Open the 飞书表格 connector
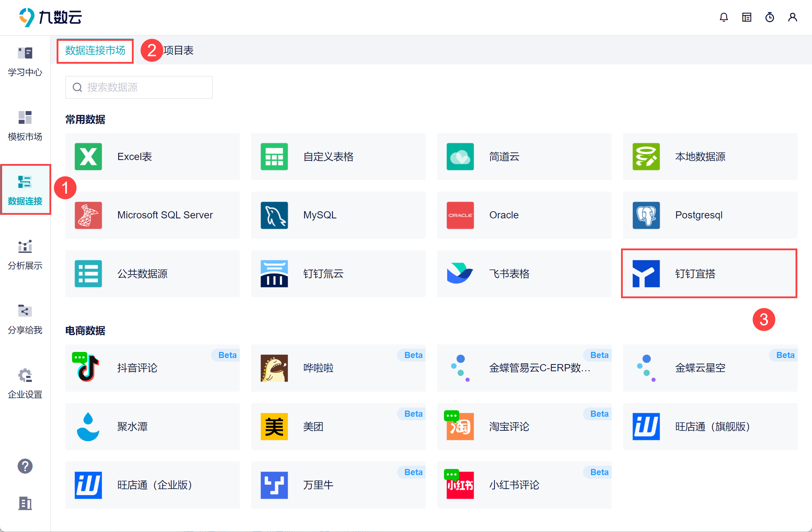This screenshot has height=532, width=812. tap(524, 274)
